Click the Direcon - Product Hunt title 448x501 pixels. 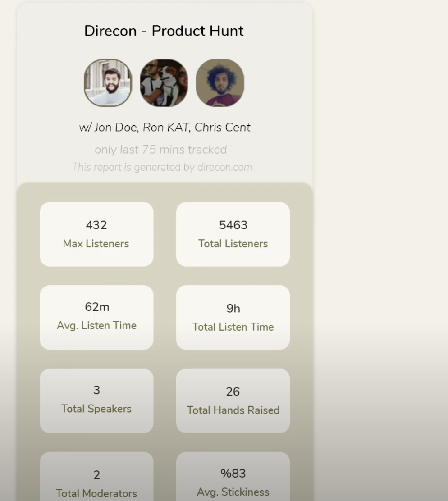(164, 31)
